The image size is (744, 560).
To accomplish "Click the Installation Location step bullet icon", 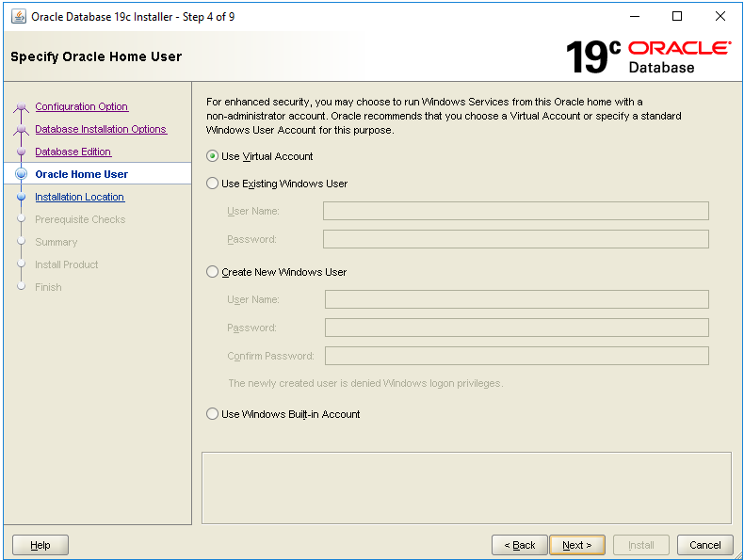I will pos(21,198).
